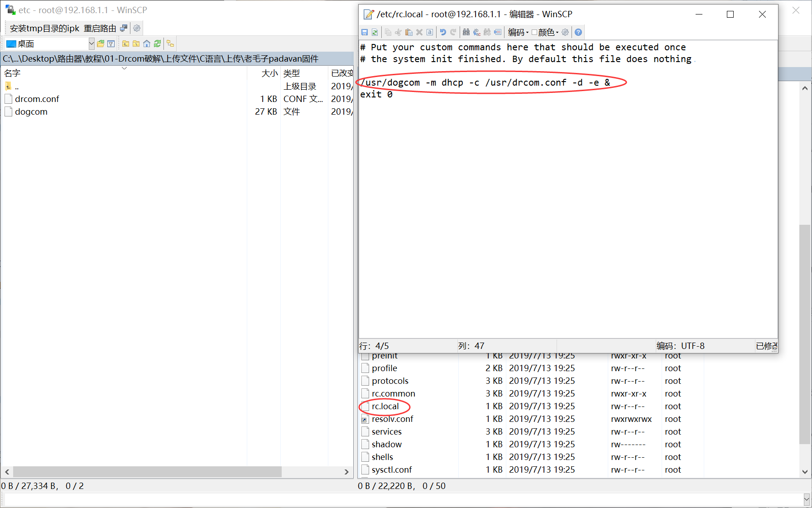Click the Redo icon in editor toolbar
This screenshot has width=812, height=508.
[x=453, y=32]
